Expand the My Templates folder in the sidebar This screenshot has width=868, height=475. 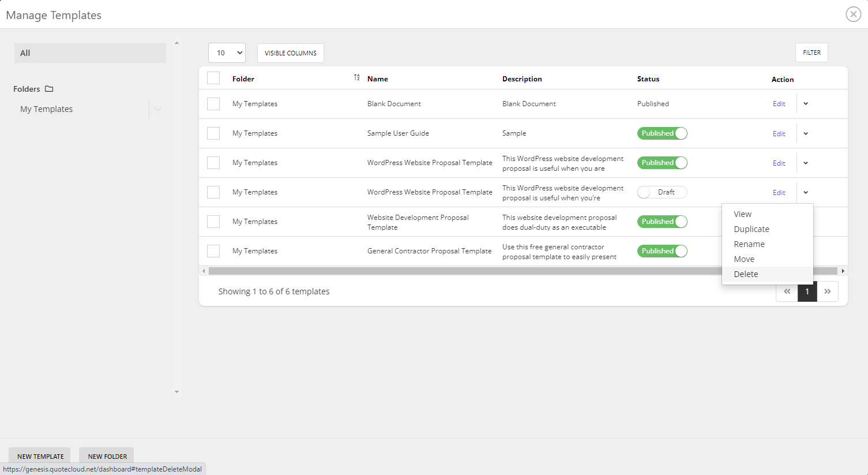(157, 109)
